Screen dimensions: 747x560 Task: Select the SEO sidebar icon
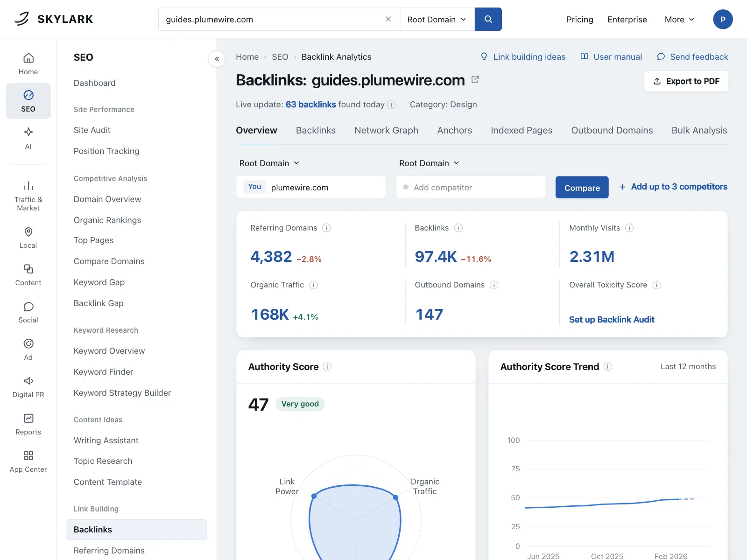click(x=28, y=101)
